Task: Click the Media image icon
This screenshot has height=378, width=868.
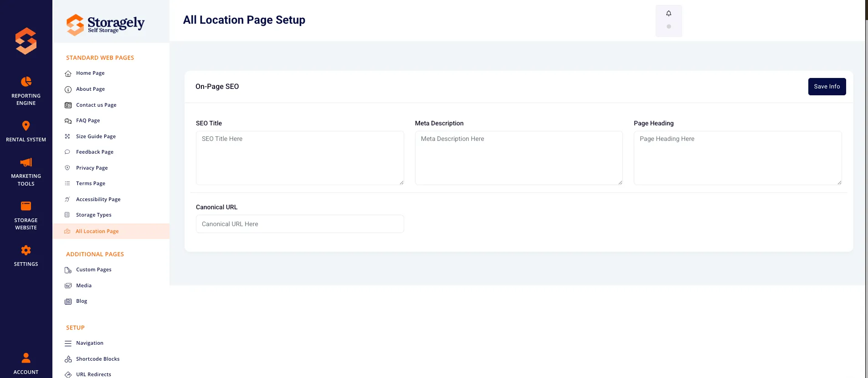Action: [x=68, y=286]
